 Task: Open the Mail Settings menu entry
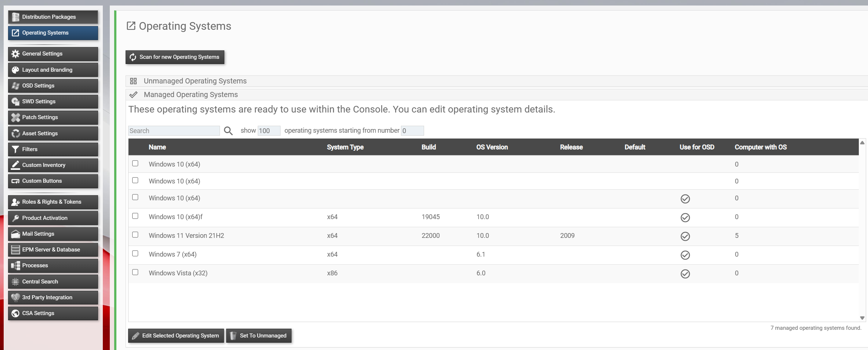(x=53, y=234)
